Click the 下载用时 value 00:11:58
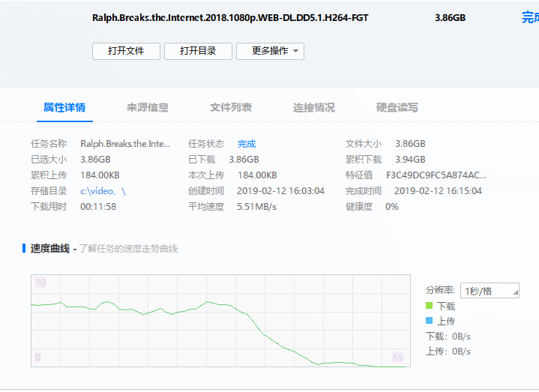Viewport: 539px width, 392px height. 98,207
